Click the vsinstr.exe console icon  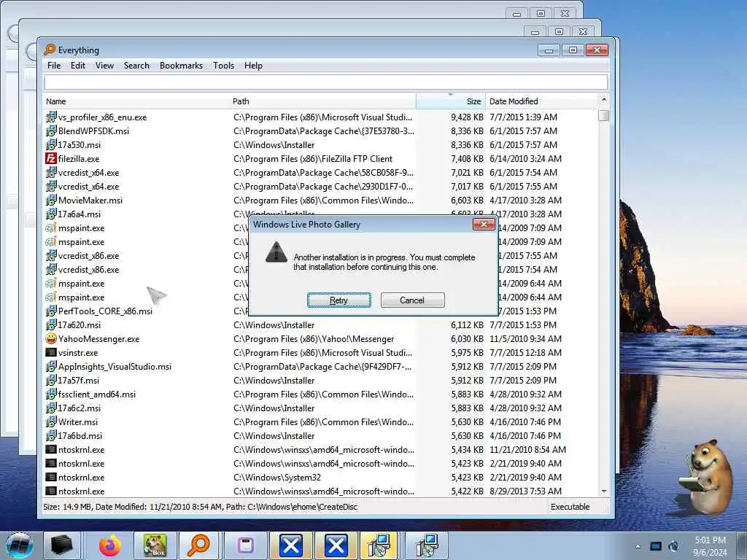pyautogui.click(x=51, y=352)
